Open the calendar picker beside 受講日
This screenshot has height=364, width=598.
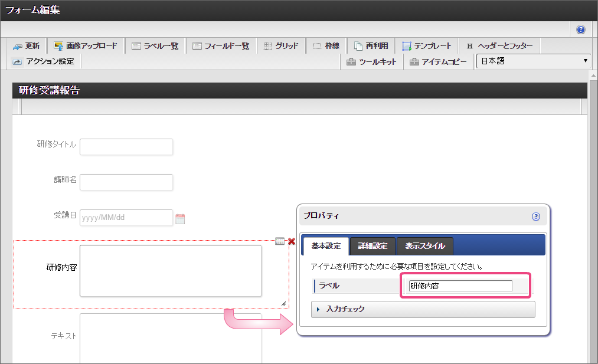pyautogui.click(x=181, y=219)
